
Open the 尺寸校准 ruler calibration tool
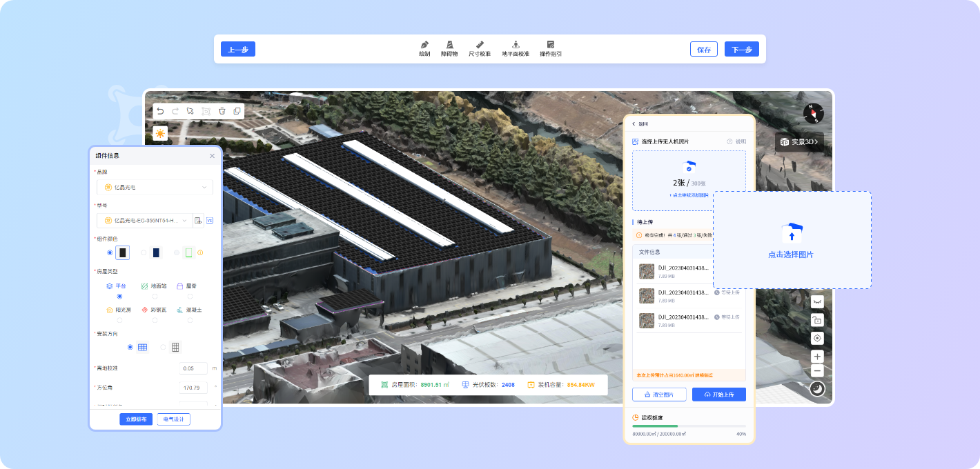coord(480,48)
